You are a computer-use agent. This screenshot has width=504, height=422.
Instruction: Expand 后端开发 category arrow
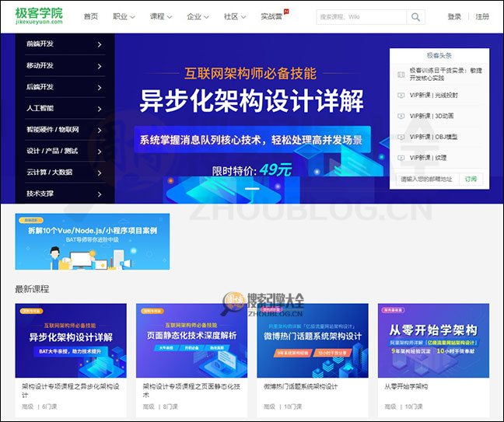[x=100, y=88]
